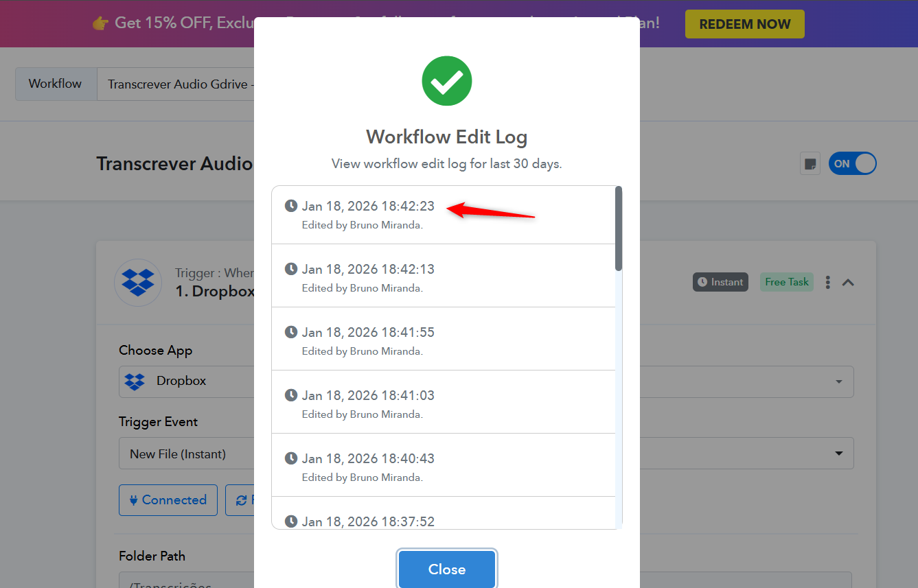Click the edit log list scrollbar
The width and height of the screenshot is (918, 588).
point(619,229)
